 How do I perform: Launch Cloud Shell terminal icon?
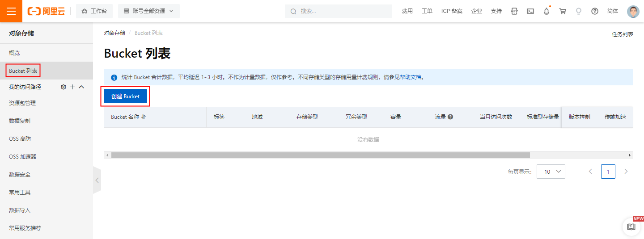[530, 11]
